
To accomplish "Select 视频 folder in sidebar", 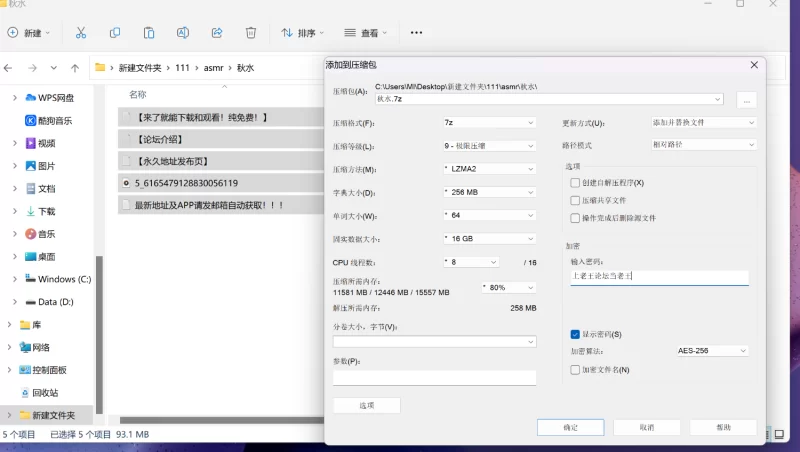I will click(x=40, y=143).
